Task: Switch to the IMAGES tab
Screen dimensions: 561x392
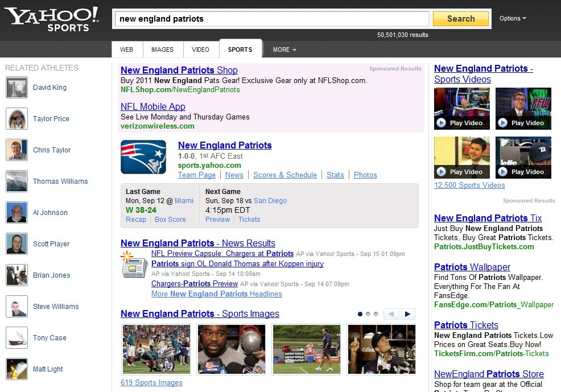Action: click(x=162, y=49)
